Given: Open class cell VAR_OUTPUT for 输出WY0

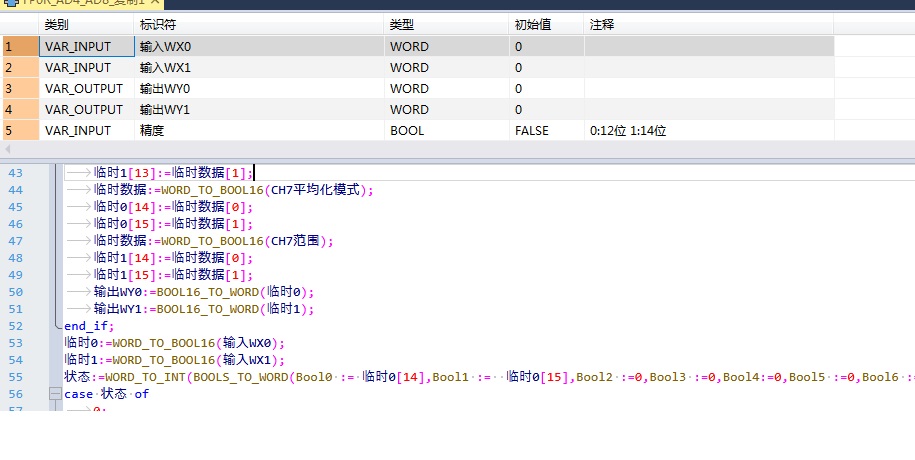Looking at the screenshot, I should coord(87,88).
